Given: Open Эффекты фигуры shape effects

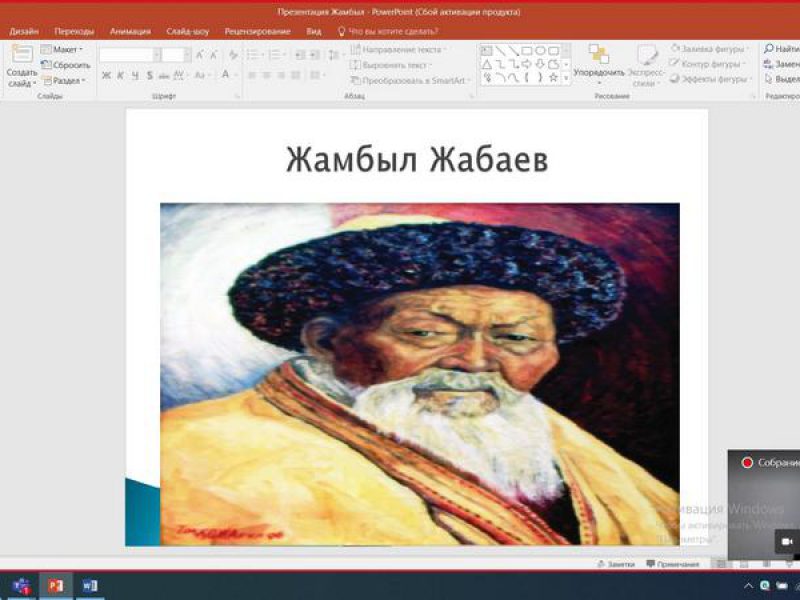Looking at the screenshot, I should 710,79.
